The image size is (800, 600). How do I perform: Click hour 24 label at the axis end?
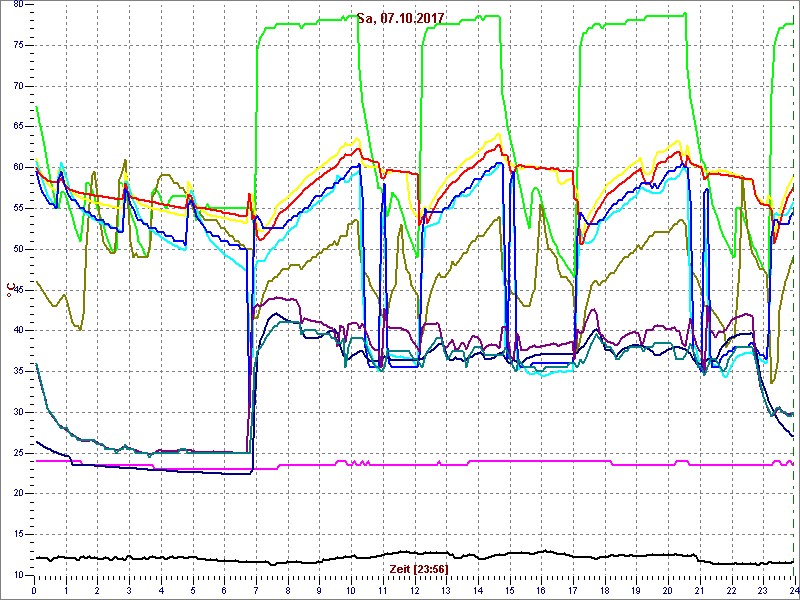click(x=792, y=591)
